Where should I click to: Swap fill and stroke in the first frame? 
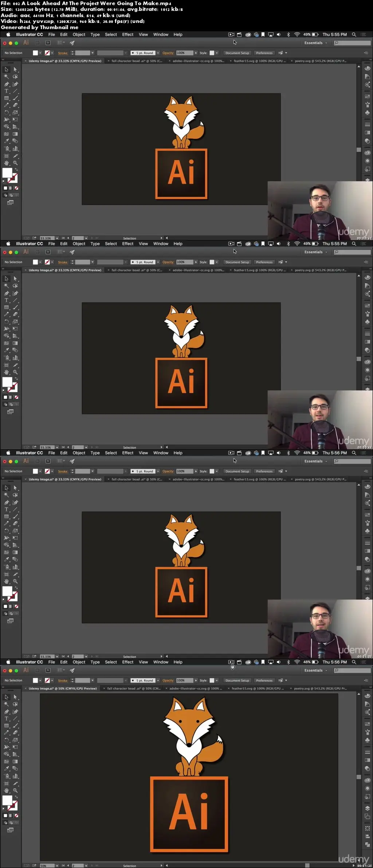coord(16,170)
